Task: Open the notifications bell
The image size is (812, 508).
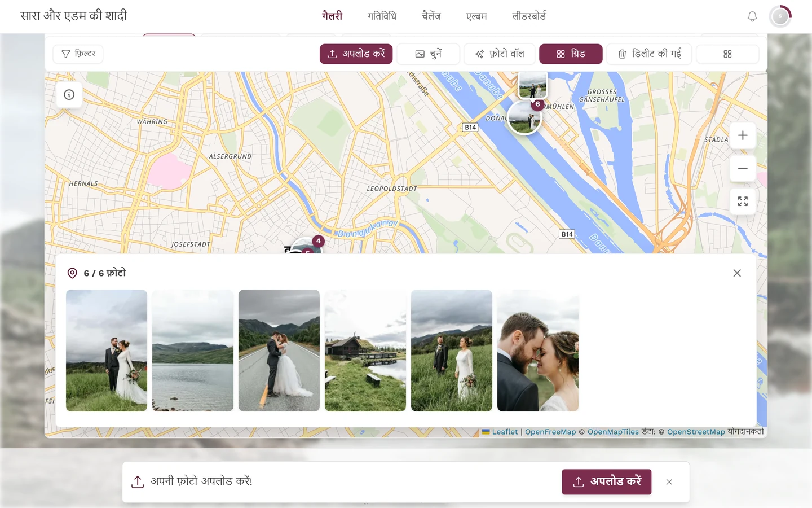Action: point(752,16)
